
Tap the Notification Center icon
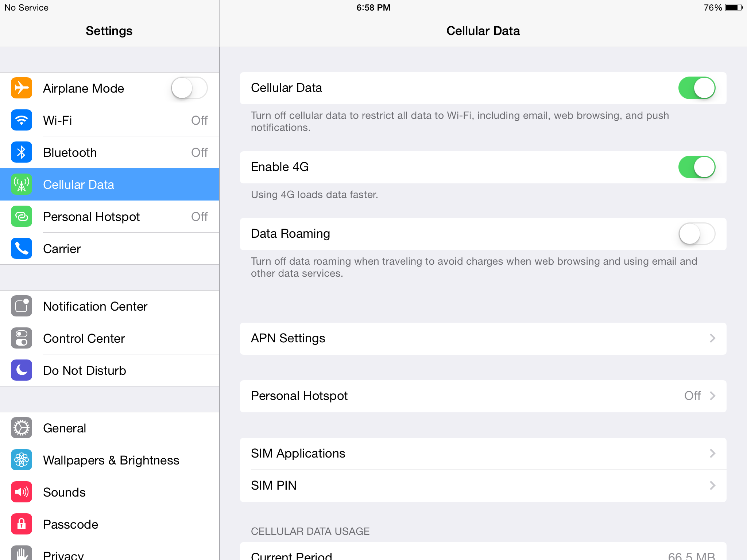pyautogui.click(x=22, y=306)
